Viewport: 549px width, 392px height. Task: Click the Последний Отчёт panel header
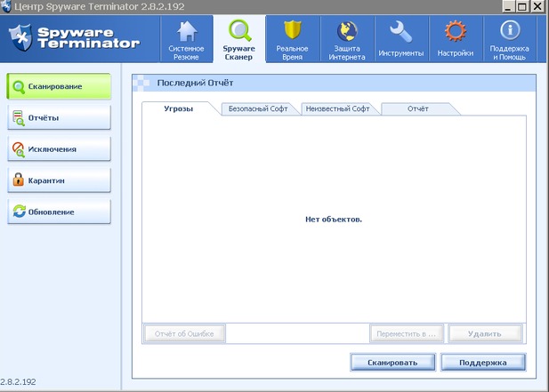pos(334,83)
